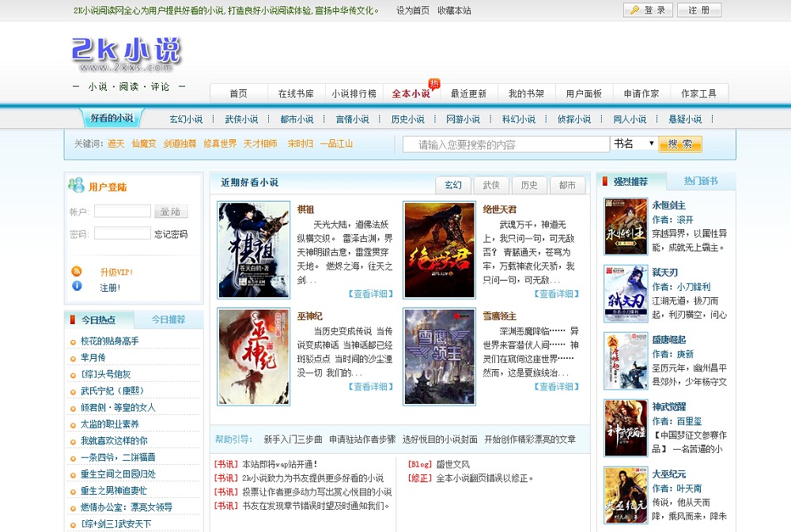Open the 绝世天君 book cover
The width and height of the screenshot is (791, 532).
coord(440,250)
